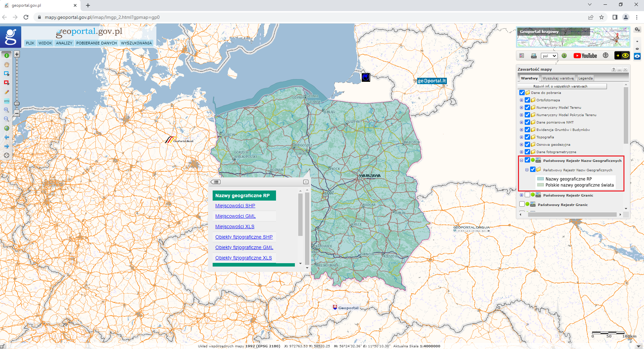Activate the pan hand tool
Viewport: 644px width, 349px height.
(6, 64)
